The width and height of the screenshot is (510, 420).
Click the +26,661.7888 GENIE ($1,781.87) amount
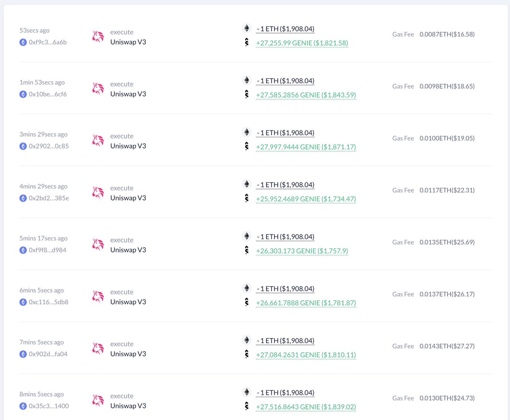[306, 303]
